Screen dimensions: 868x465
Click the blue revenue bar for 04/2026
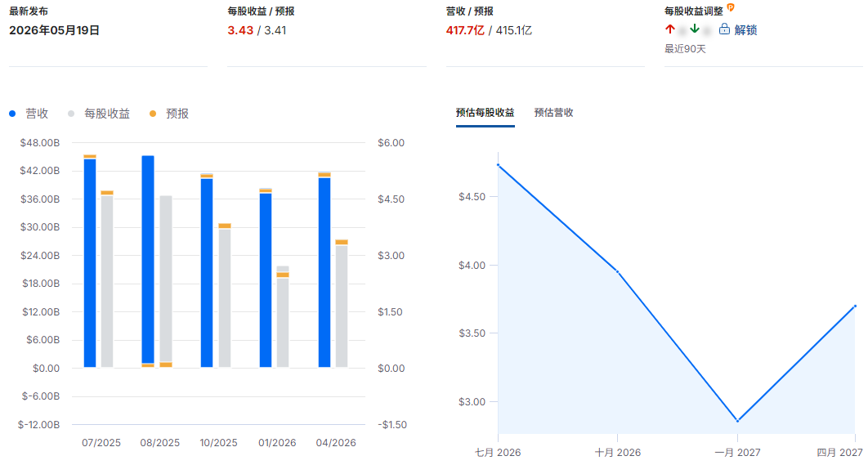[x=324, y=272]
